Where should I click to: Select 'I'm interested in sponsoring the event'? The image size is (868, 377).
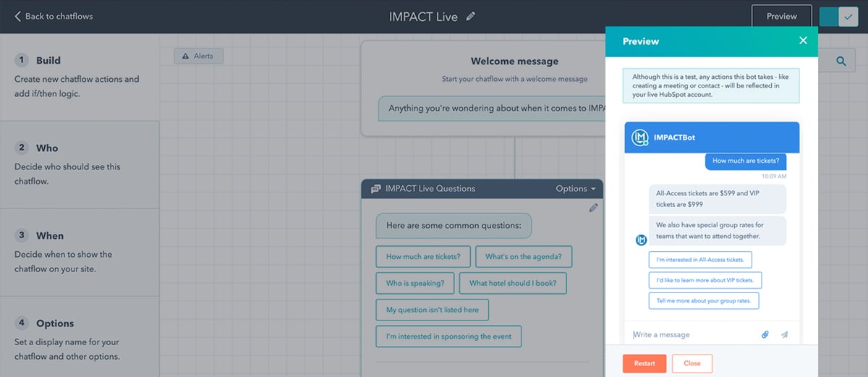pyautogui.click(x=448, y=336)
